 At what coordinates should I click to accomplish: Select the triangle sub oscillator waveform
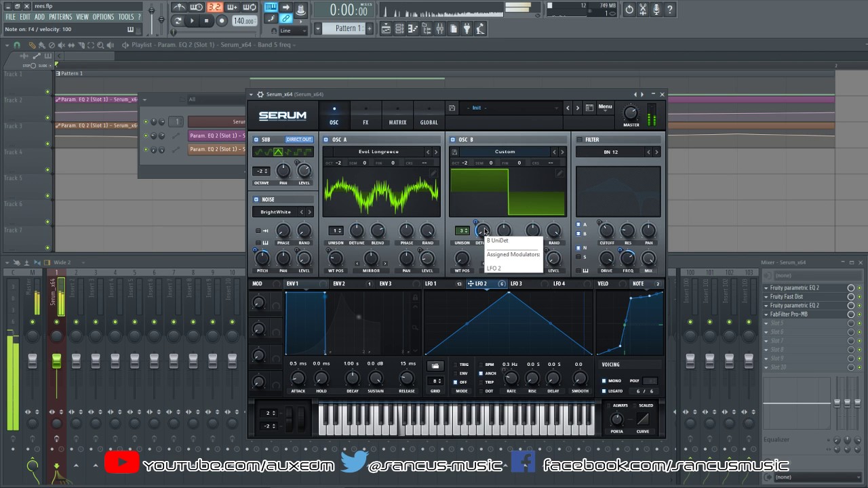(x=278, y=152)
